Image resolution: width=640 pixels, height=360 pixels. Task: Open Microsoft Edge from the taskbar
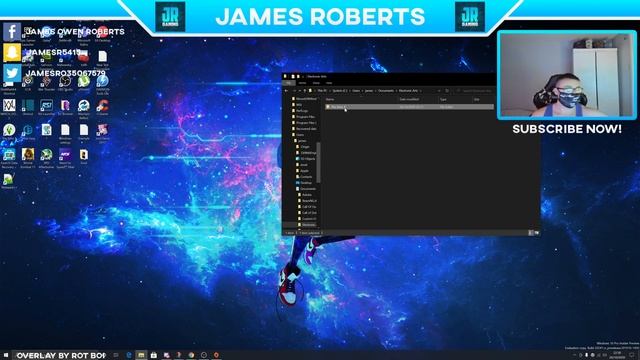pyautogui.click(x=129, y=355)
